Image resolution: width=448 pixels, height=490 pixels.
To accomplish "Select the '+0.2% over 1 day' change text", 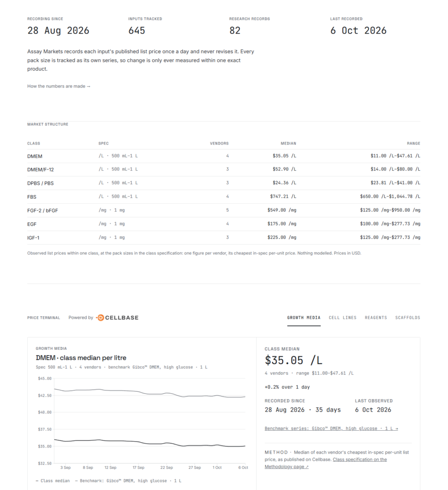I will pyautogui.click(x=287, y=387).
